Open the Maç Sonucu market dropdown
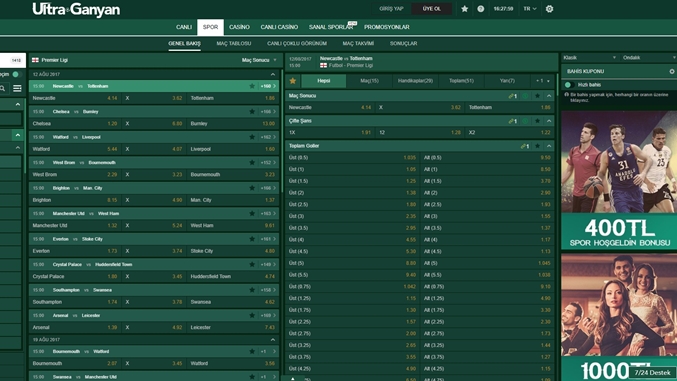The image size is (677, 381). coord(259,60)
